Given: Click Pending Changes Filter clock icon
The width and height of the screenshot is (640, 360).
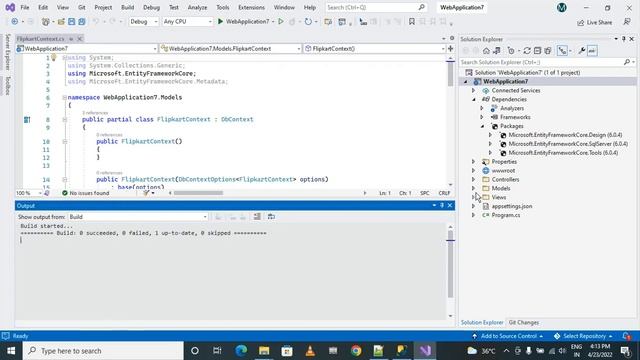Looking at the screenshot, I should [511, 51].
